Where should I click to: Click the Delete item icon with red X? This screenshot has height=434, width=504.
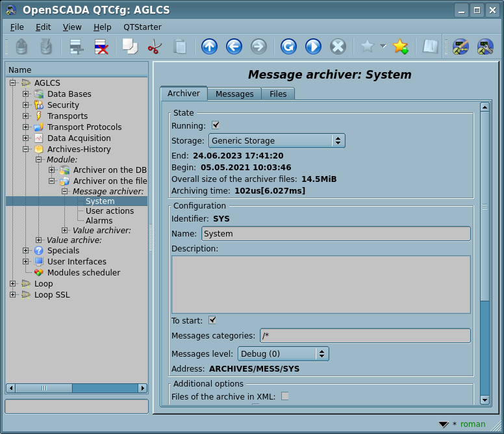click(x=101, y=46)
